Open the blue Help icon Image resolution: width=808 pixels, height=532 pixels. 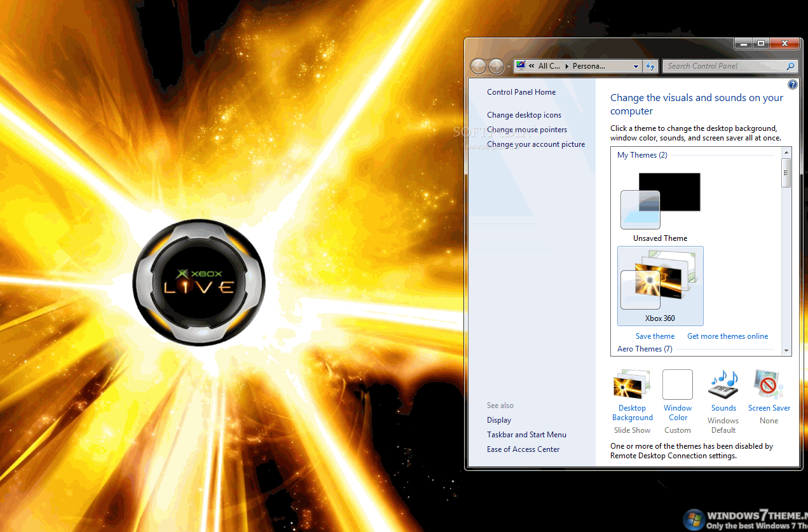pyautogui.click(x=793, y=85)
